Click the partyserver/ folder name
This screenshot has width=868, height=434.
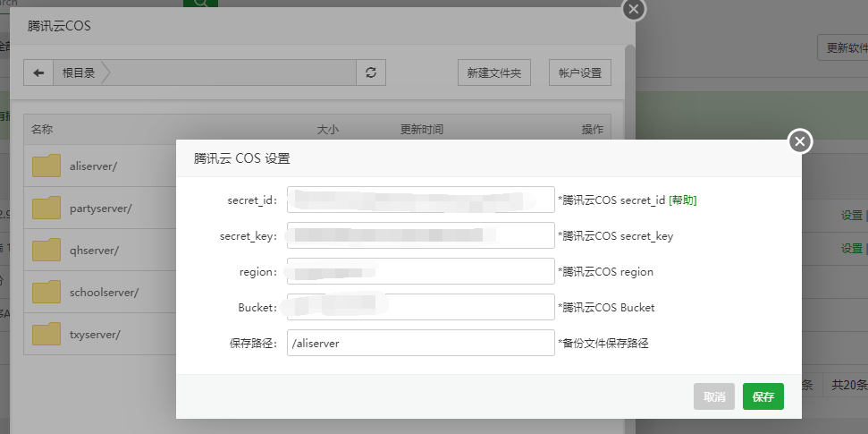pos(101,208)
